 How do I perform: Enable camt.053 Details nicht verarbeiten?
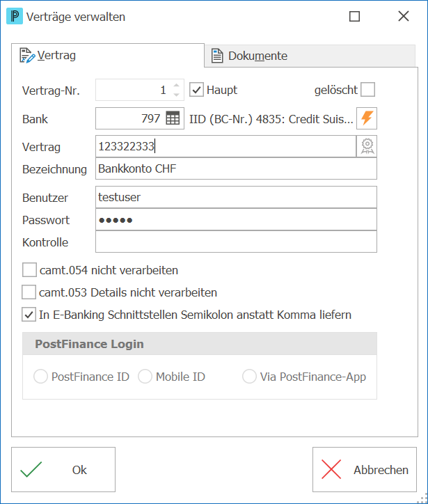coord(29,292)
